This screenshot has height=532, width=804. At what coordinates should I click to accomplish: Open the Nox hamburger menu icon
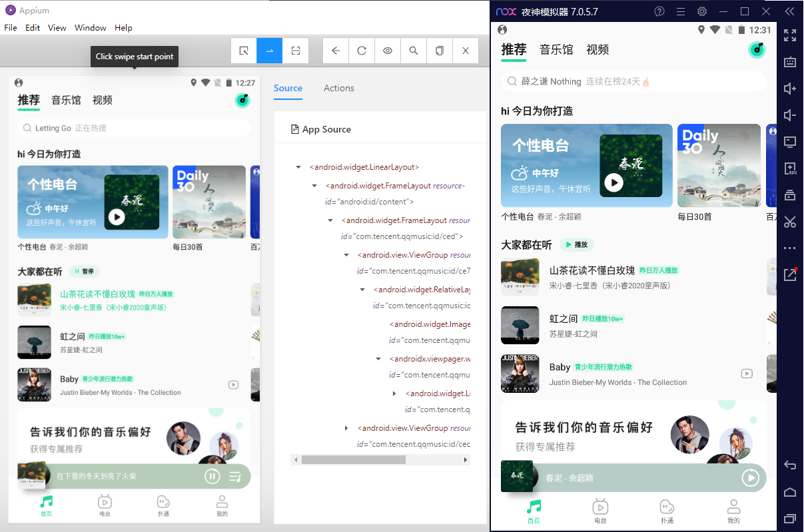(x=680, y=11)
